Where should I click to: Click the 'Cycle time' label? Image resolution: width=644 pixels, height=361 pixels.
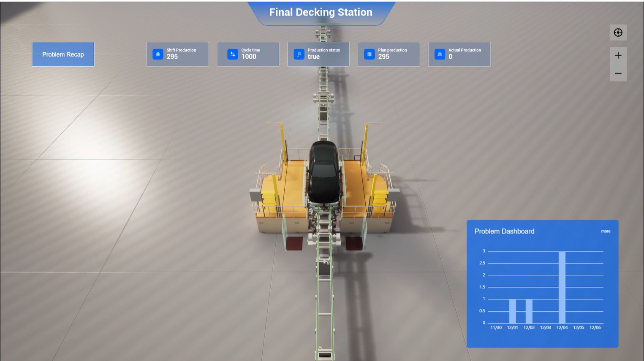point(250,50)
